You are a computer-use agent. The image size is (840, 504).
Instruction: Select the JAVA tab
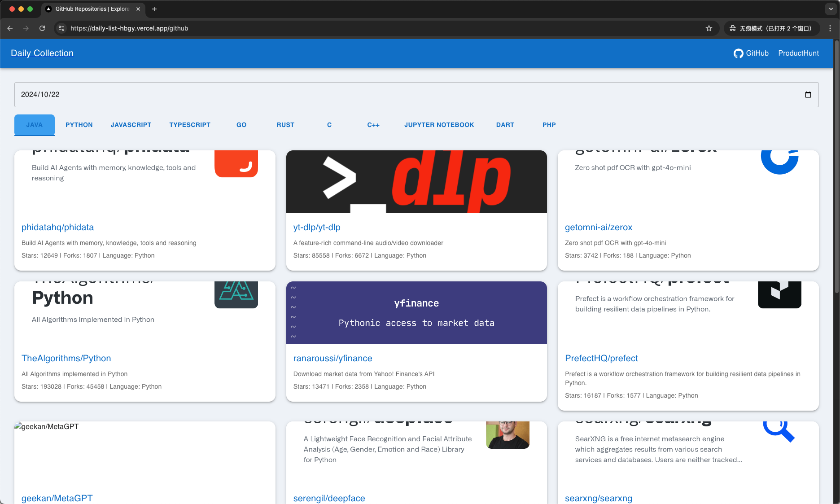35,125
